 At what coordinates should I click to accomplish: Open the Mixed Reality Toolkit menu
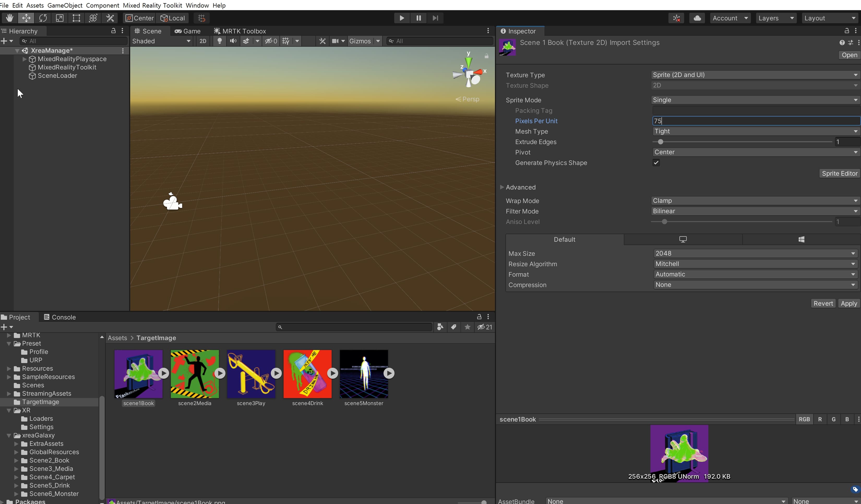tap(152, 5)
